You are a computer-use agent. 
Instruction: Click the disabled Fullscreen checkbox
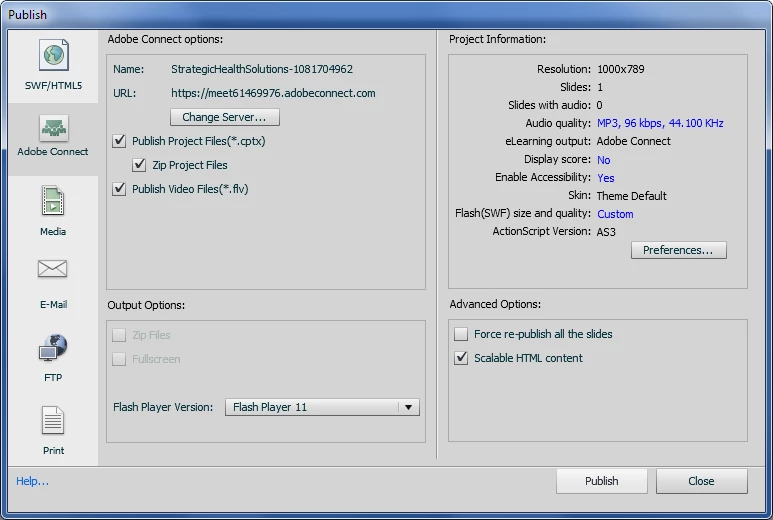119,359
